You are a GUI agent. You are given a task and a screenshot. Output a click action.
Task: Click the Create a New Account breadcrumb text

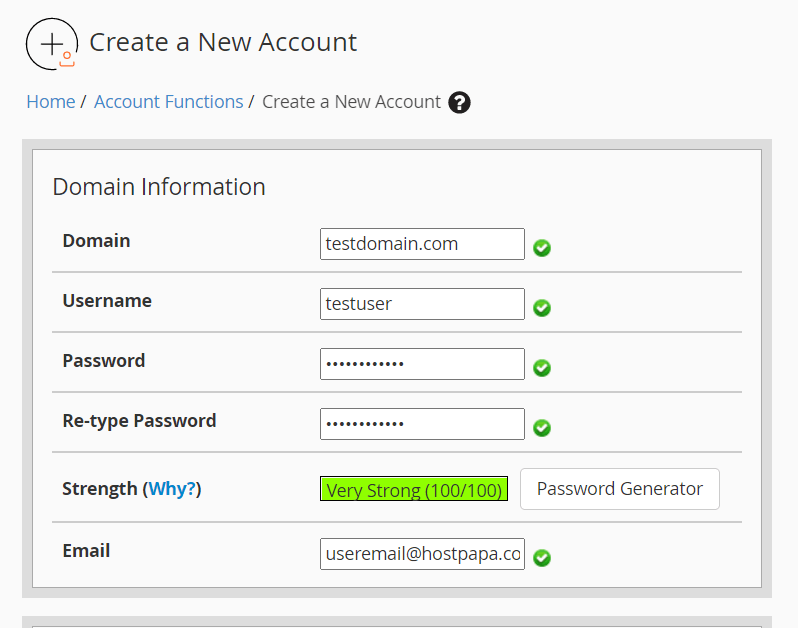click(351, 102)
